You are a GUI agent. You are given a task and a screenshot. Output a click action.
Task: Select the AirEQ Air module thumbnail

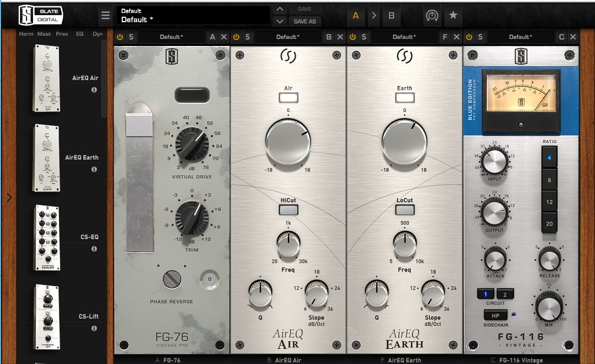point(47,78)
